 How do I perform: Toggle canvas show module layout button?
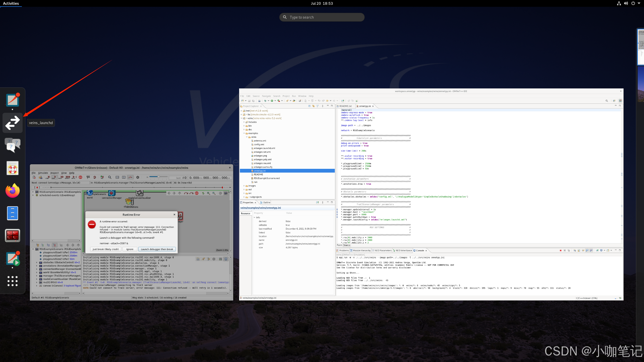click(x=226, y=193)
